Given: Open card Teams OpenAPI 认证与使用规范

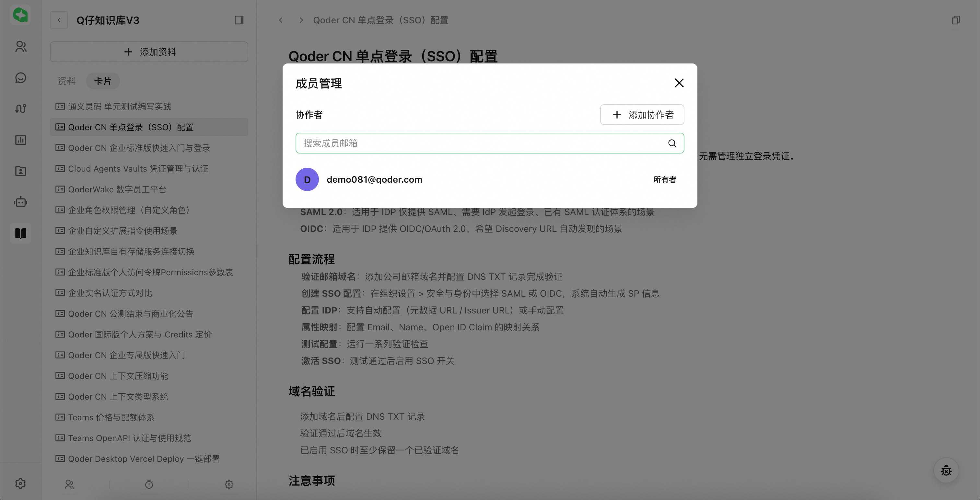Looking at the screenshot, I should click(149, 438).
